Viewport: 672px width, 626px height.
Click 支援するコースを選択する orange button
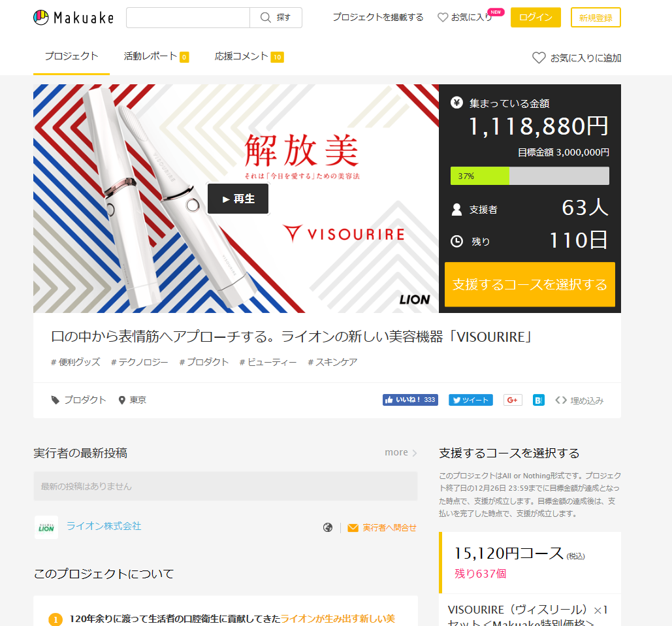[x=530, y=284]
